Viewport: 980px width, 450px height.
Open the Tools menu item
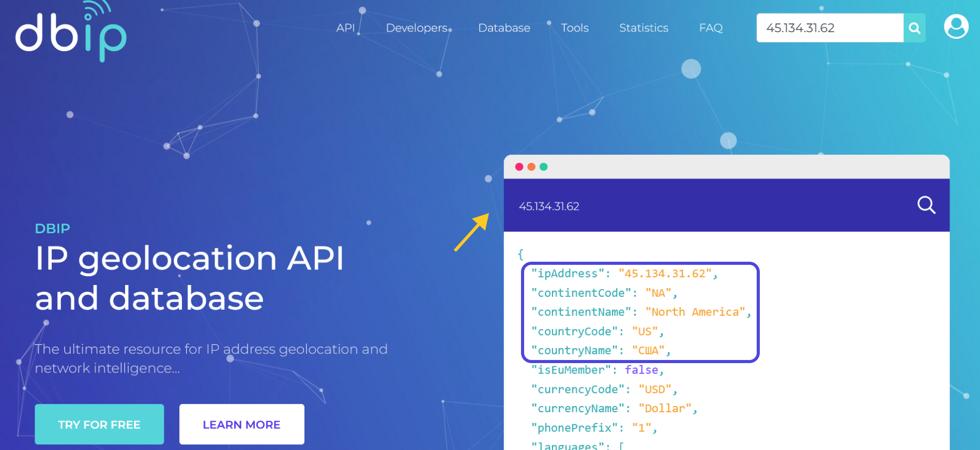pyautogui.click(x=575, y=28)
